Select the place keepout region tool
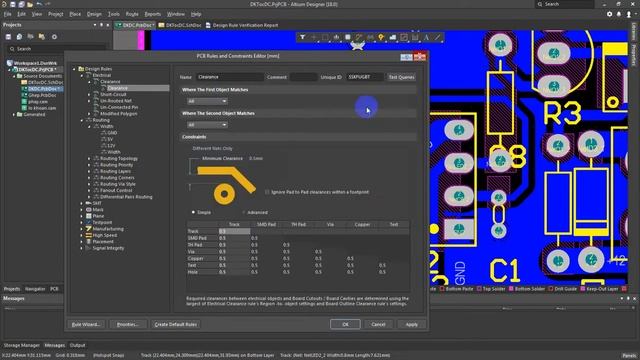Viewport: 640px width, 360px height. point(404,37)
